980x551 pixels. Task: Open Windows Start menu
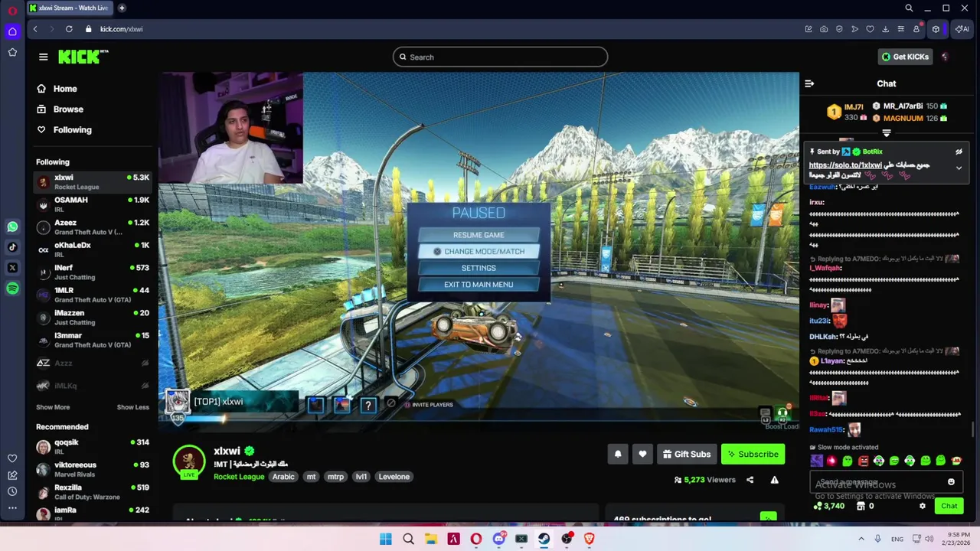coord(386,539)
